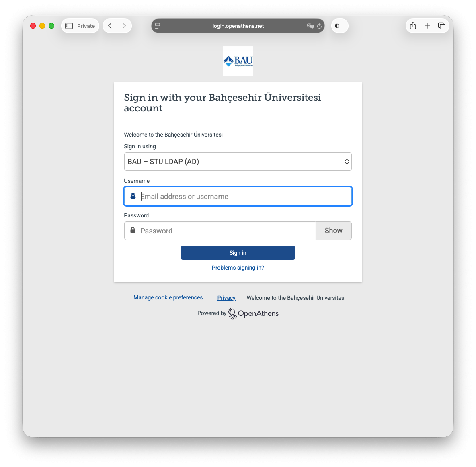The image size is (476, 467).
Task: Open the Safari sidebar panel
Action: click(69, 26)
